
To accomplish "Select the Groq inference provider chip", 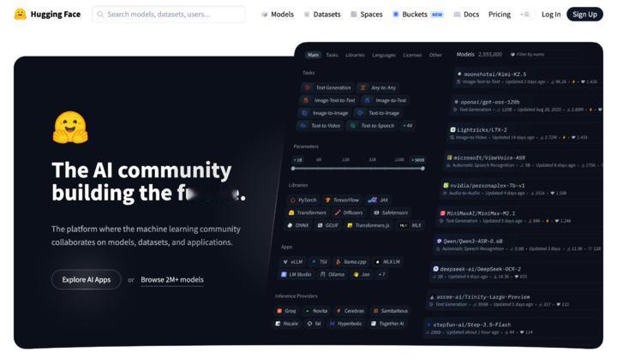I will (x=286, y=311).
